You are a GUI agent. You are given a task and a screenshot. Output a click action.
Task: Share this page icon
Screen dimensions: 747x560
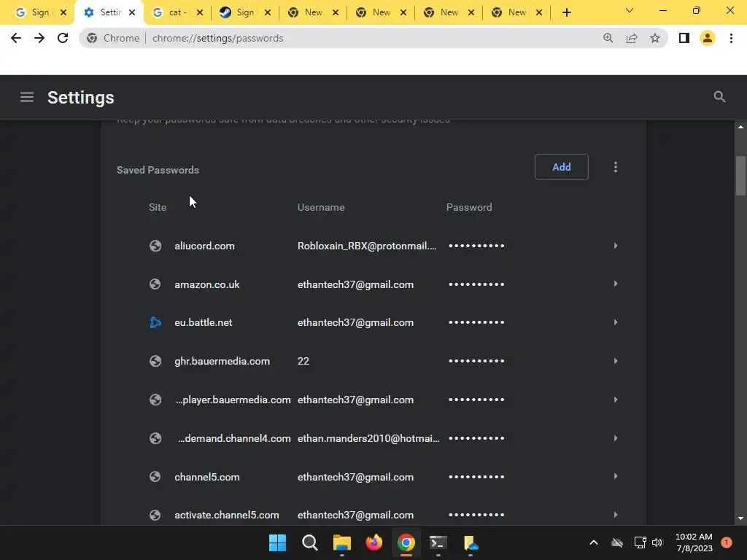[632, 38]
